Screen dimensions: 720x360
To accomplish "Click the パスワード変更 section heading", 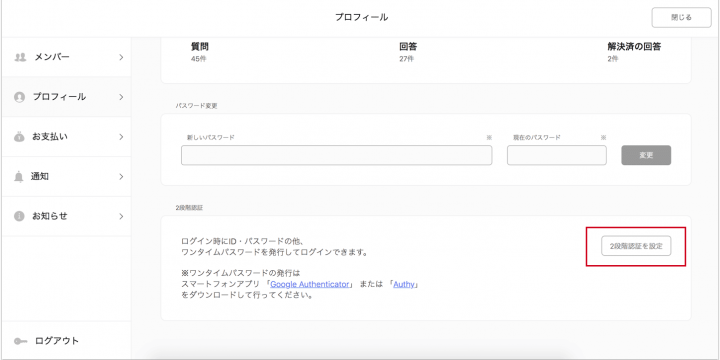I will pyautogui.click(x=196, y=106).
